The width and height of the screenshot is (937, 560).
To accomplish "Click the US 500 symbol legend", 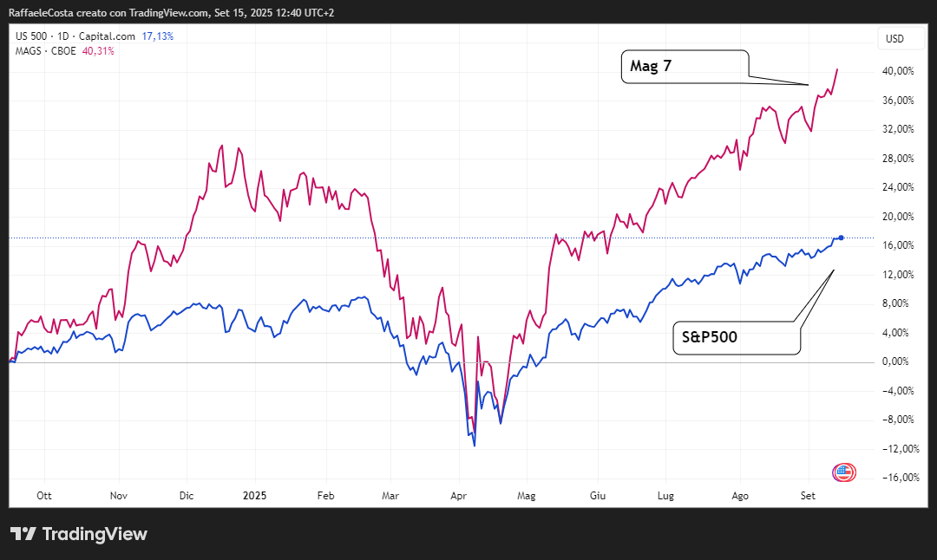I will point(75,36).
